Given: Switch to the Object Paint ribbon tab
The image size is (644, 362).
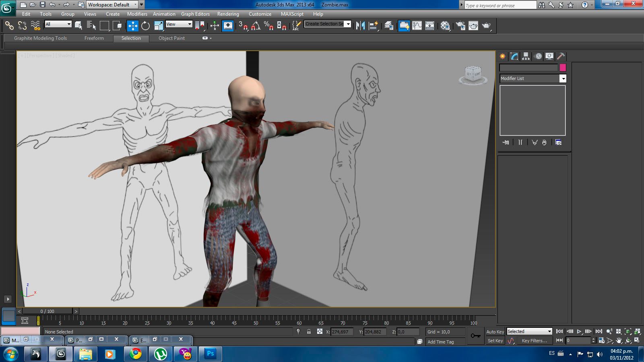Looking at the screenshot, I should coord(171,38).
